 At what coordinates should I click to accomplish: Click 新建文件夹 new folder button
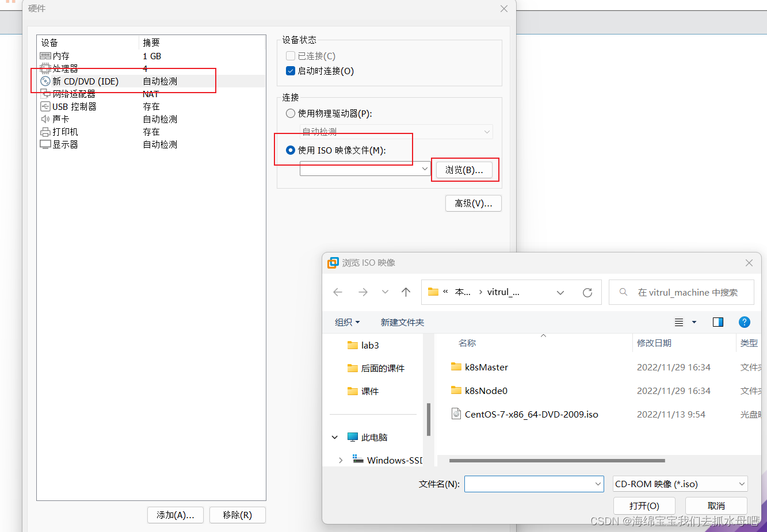coord(402,322)
